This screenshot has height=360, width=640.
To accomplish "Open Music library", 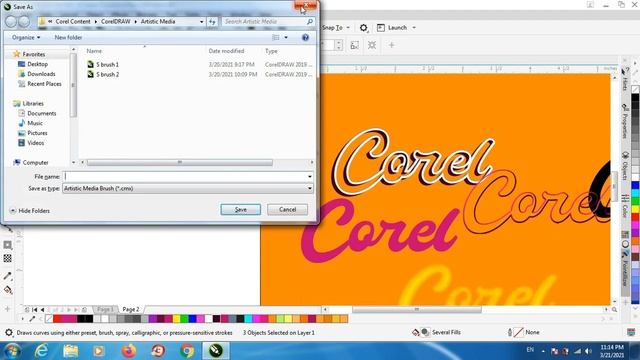I will (x=31, y=123).
